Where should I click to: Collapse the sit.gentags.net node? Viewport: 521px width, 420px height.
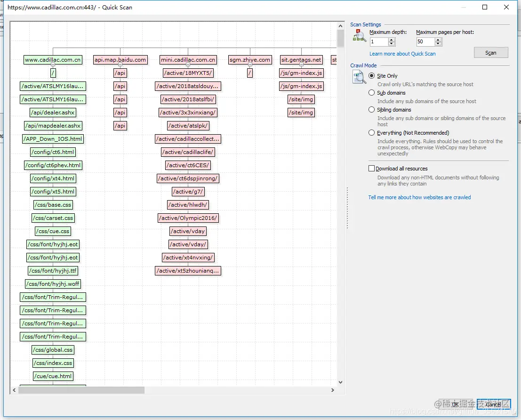[301, 64]
